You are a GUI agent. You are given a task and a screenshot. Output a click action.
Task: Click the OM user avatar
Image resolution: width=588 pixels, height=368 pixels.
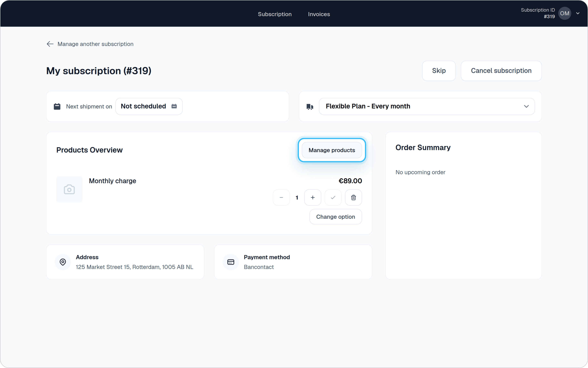(565, 13)
